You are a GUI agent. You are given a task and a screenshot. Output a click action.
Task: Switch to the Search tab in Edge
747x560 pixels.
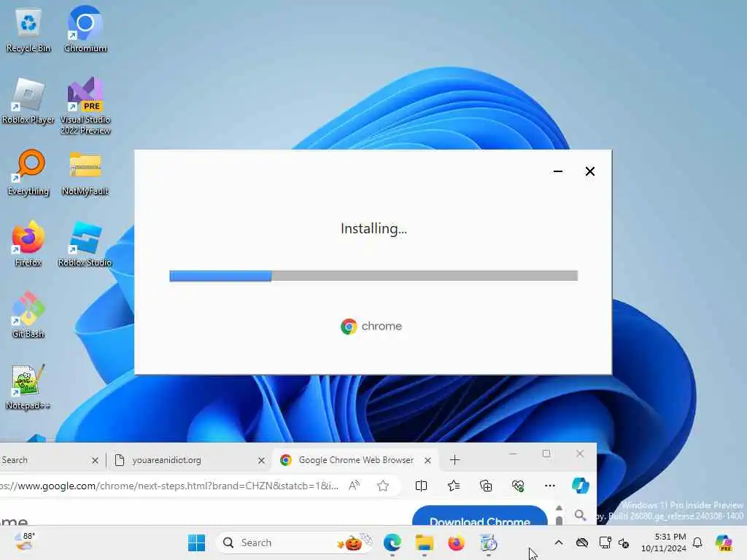[x=43, y=460]
